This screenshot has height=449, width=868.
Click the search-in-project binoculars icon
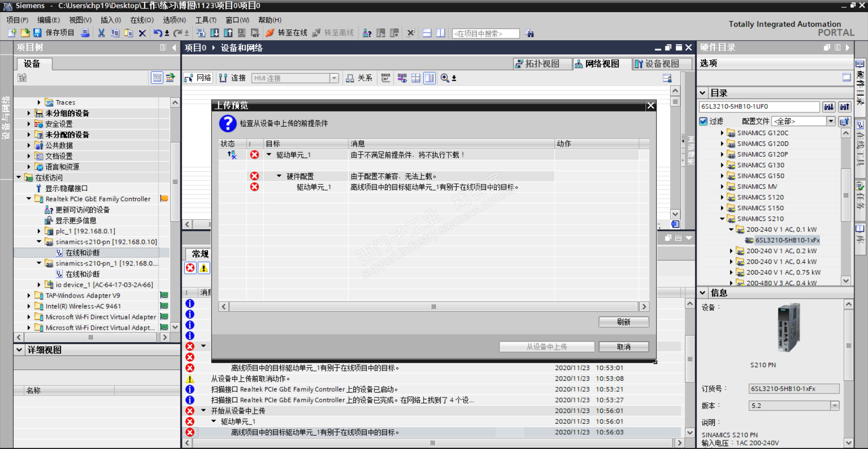coord(529,33)
